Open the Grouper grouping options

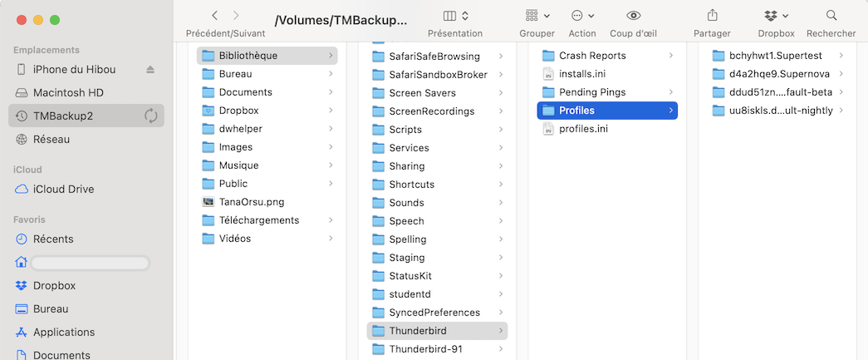tap(537, 16)
